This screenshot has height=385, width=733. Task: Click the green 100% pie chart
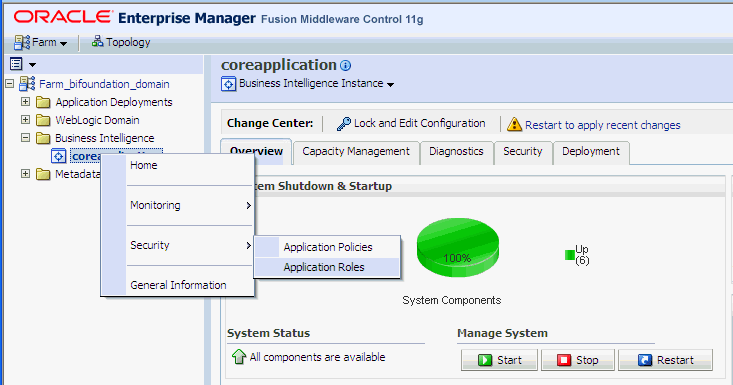pyautogui.click(x=457, y=247)
